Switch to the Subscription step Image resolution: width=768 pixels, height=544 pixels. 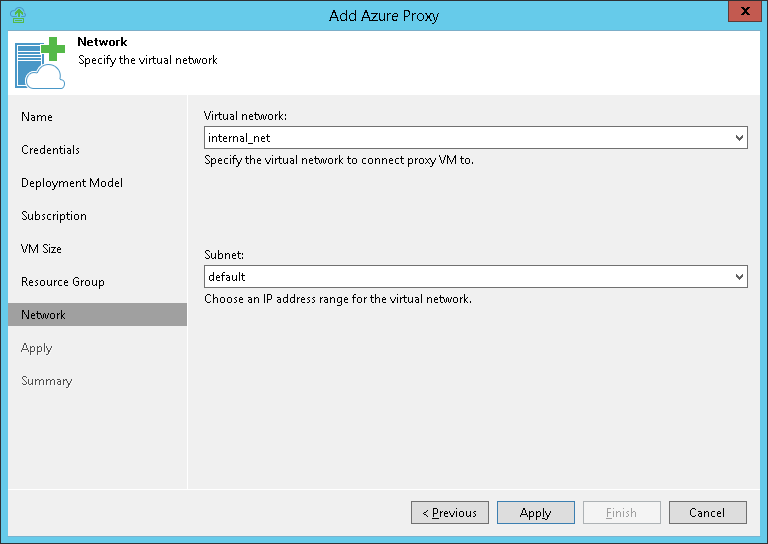point(54,216)
